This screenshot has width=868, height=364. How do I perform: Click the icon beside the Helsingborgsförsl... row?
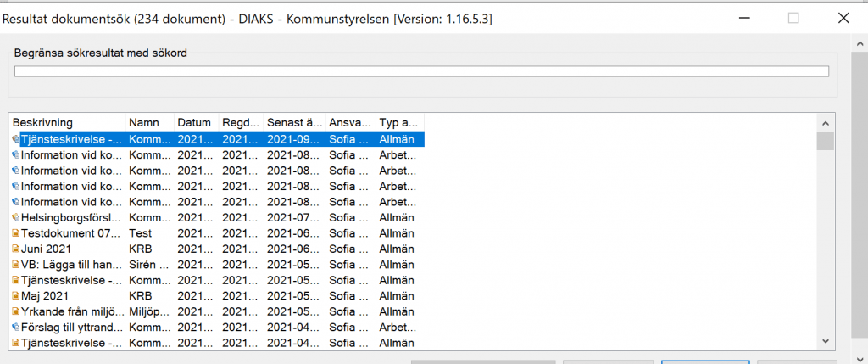pos(15,218)
